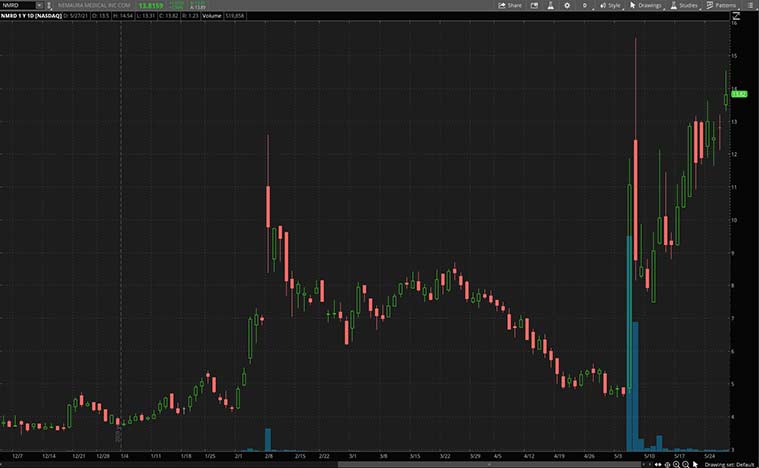The image size is (759, 468).
Task: Click the Volume label in the info bar
Action: (212, 16)
